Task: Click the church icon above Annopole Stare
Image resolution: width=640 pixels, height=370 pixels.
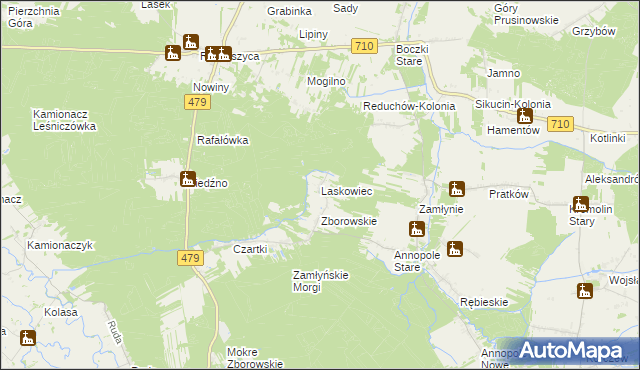Action: tap(417, 229)
